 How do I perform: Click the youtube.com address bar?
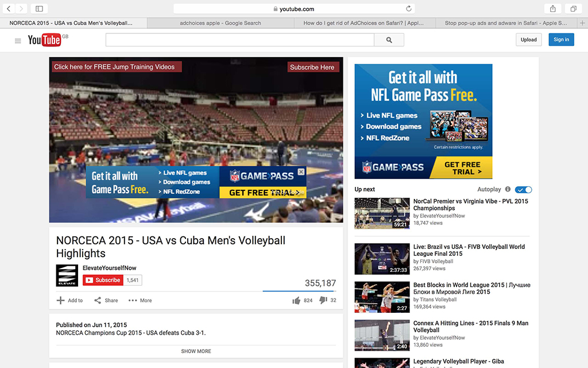tap(294, 9)
